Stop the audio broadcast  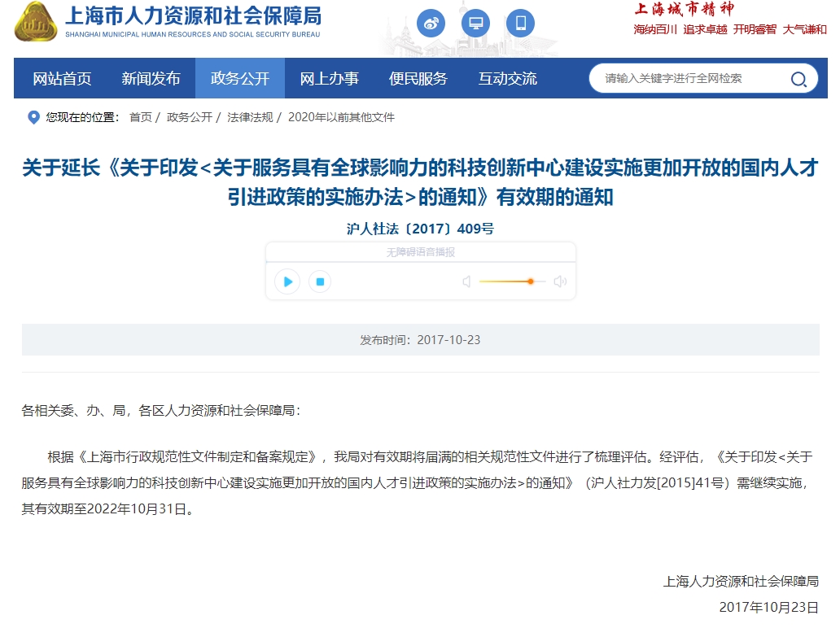320,281
